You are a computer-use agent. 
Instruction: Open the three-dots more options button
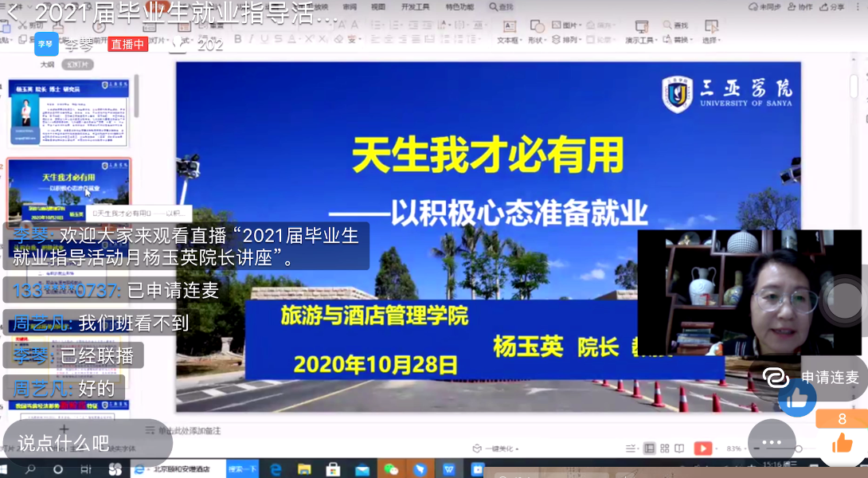pyautogui.click(x=771, y=443)
